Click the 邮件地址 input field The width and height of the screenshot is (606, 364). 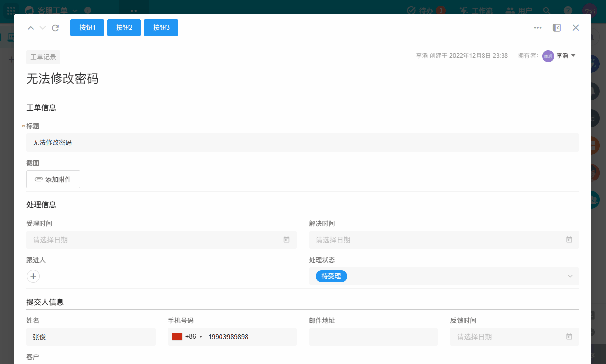click(x=373, y=337)
